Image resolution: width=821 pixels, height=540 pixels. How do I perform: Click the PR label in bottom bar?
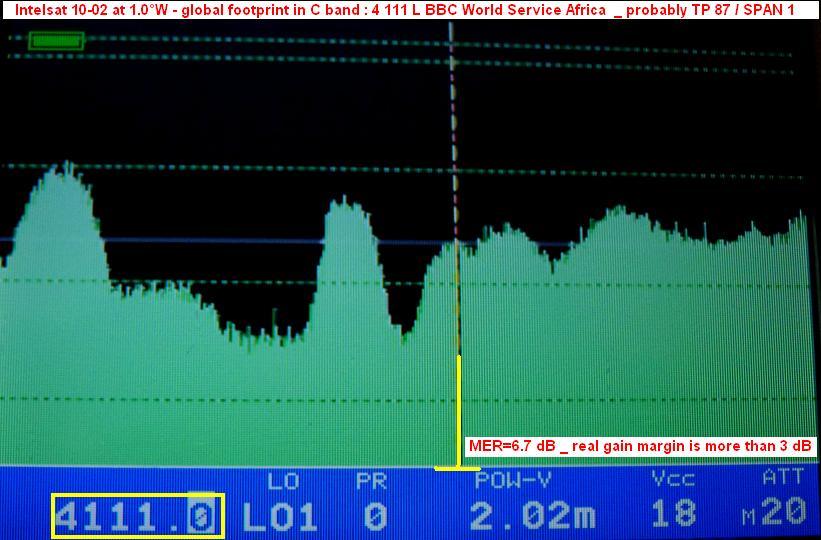tap(372, 481)
